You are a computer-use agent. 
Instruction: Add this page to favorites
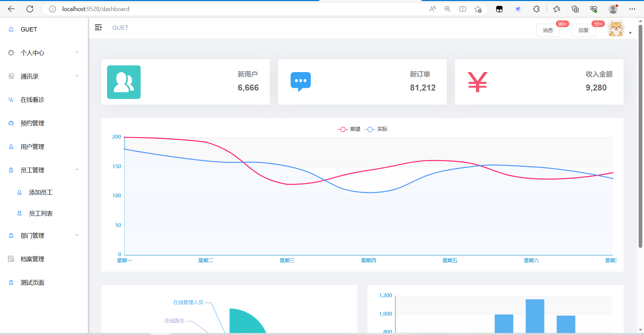click(478, 9)
